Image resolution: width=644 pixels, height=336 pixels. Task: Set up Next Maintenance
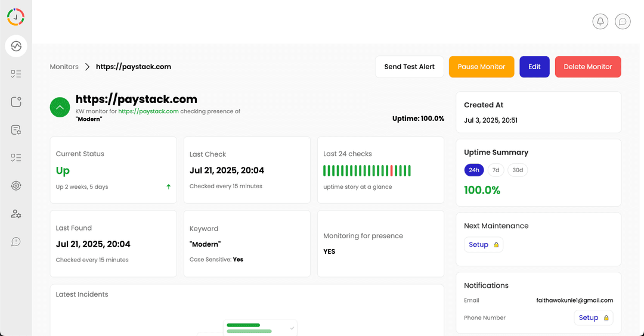point(484,244)
